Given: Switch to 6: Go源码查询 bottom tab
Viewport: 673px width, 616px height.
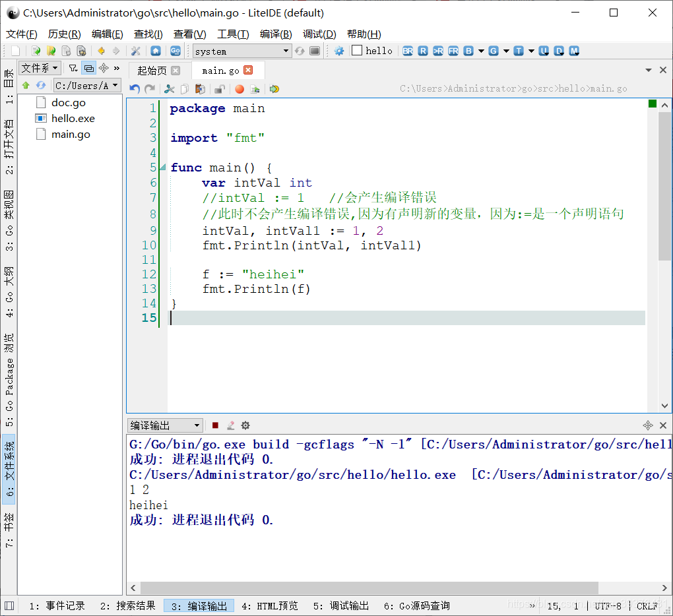Looking at the screenshot, I should coord(417,605).
